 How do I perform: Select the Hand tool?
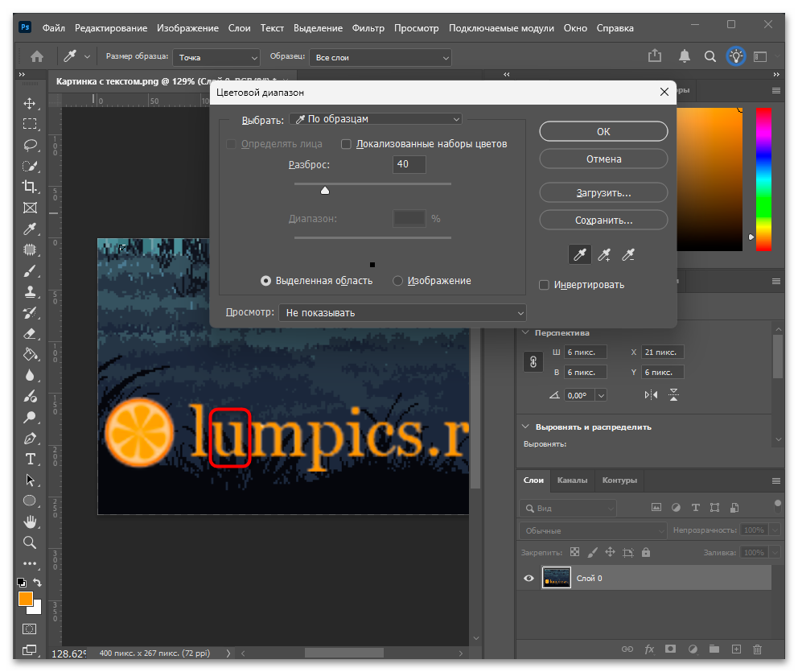point(30,522)
